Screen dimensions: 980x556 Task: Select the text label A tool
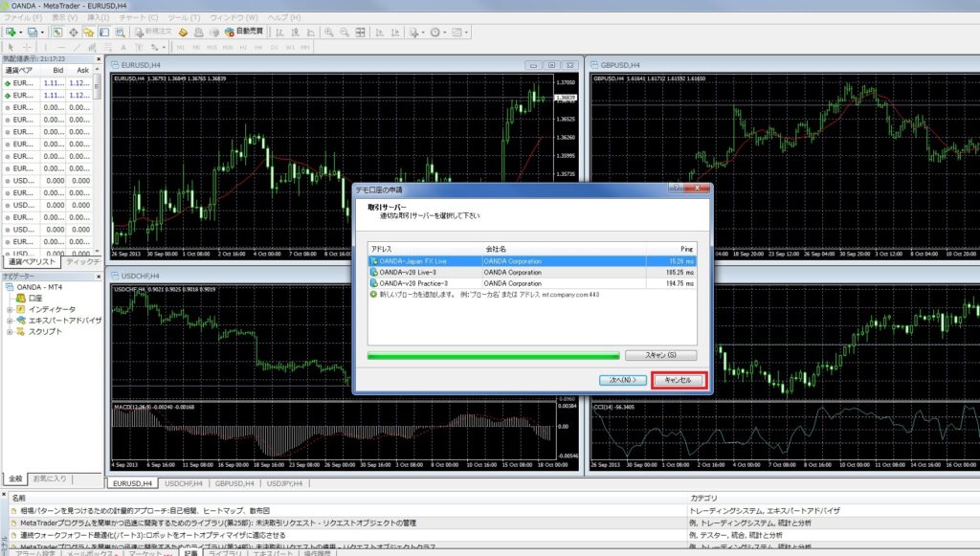(x=123, y=48)
